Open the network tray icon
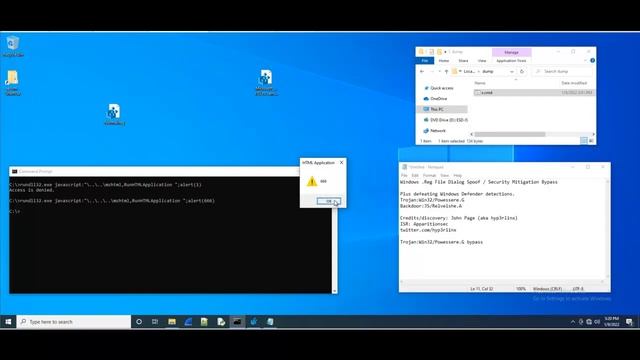Image resolution: width=640 pixels, height=360 pixels. (x=589, y=322)
